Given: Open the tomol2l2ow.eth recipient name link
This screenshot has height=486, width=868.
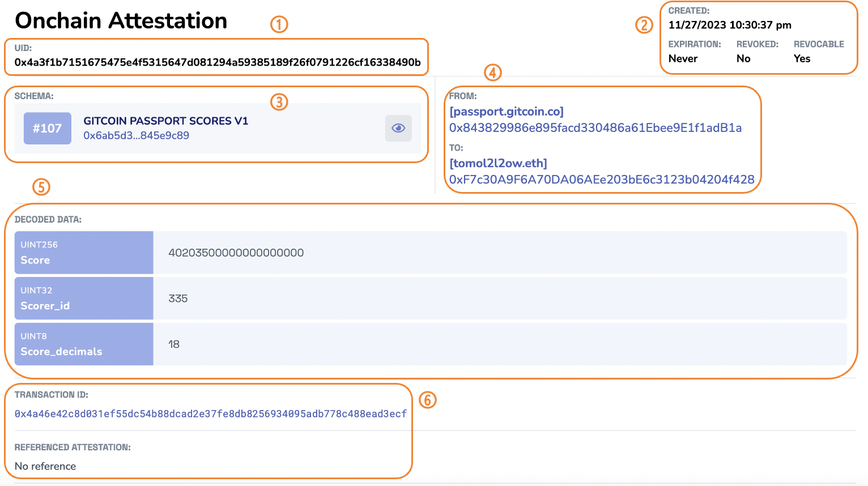Looking at the screenshot, I should tap(498, 163).
